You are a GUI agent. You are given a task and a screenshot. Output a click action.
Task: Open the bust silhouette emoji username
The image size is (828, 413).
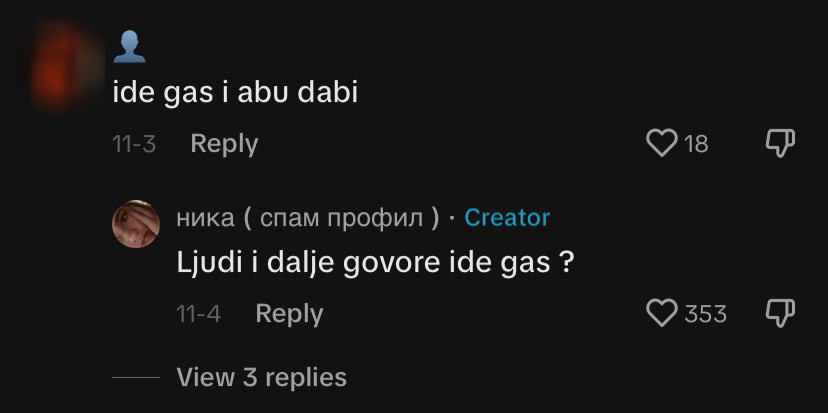point(129,48)
